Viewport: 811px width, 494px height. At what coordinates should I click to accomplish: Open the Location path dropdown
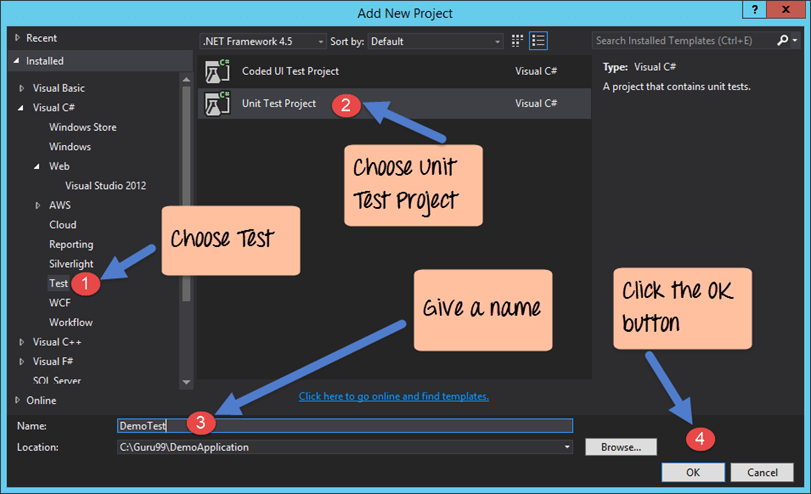coord(568,447)
